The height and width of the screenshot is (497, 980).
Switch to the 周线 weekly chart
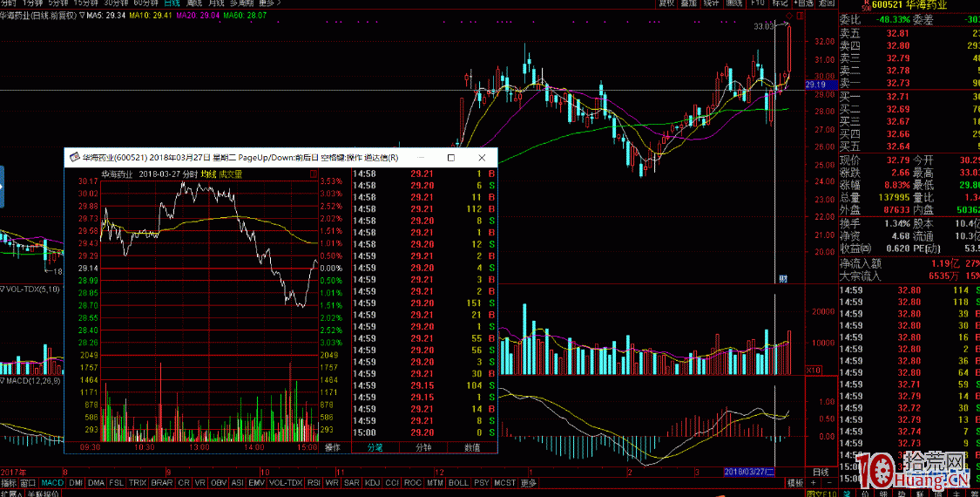pyautogui.click(x=194, y=3)
